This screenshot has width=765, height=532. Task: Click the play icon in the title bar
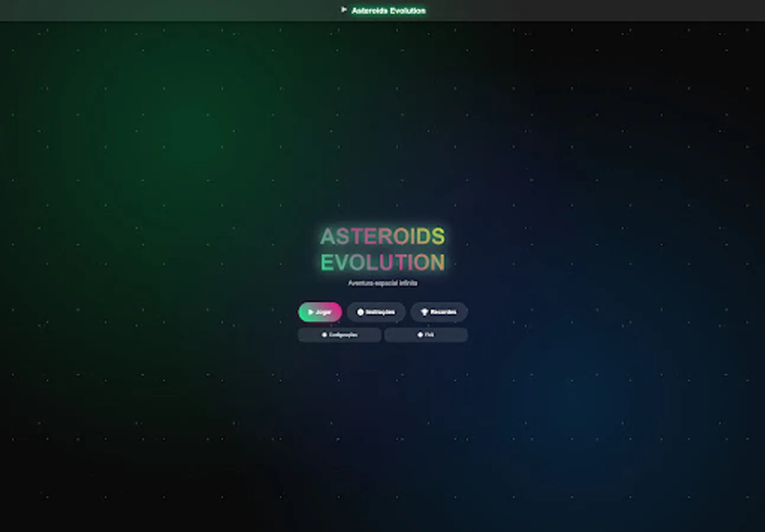tap(344, 10)
